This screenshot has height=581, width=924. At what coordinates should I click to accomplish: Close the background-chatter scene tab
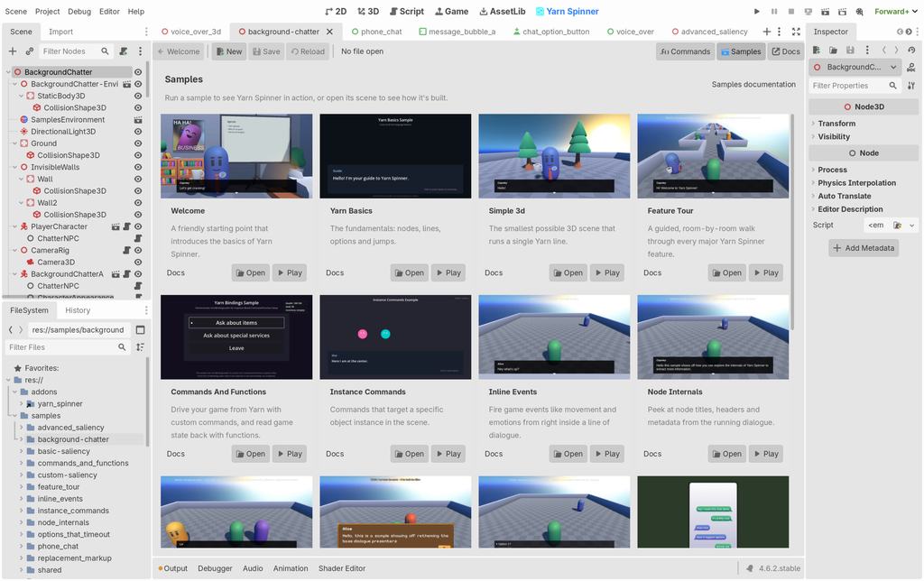click(x=329, y=32)
